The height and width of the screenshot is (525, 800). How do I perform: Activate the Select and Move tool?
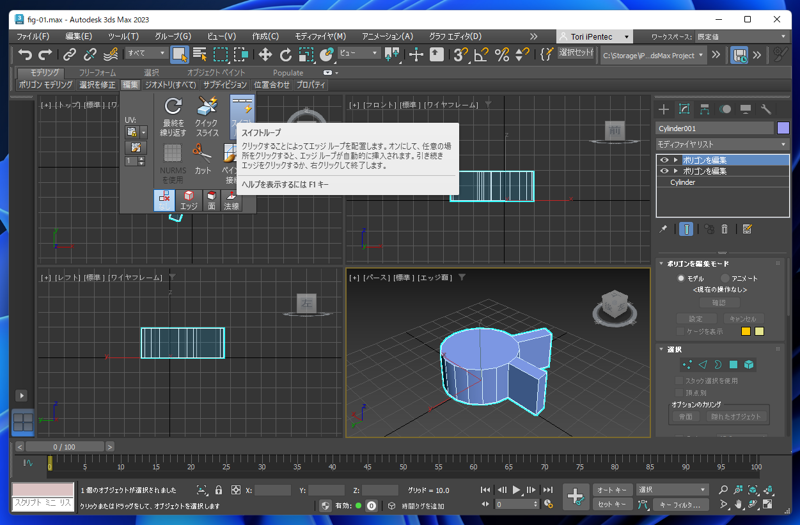[x=265, y=54]
